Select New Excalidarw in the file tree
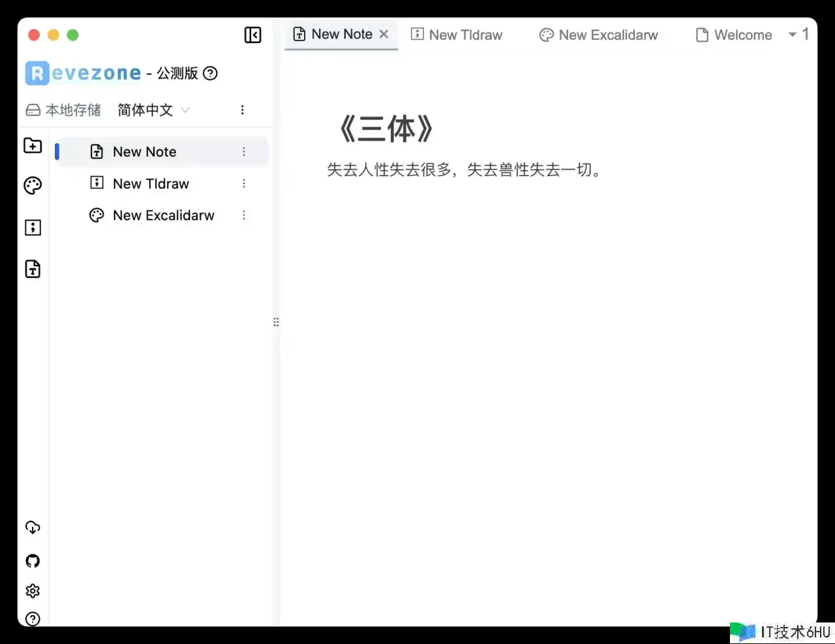Screen dimensions: 835x644 coord(163,215)
